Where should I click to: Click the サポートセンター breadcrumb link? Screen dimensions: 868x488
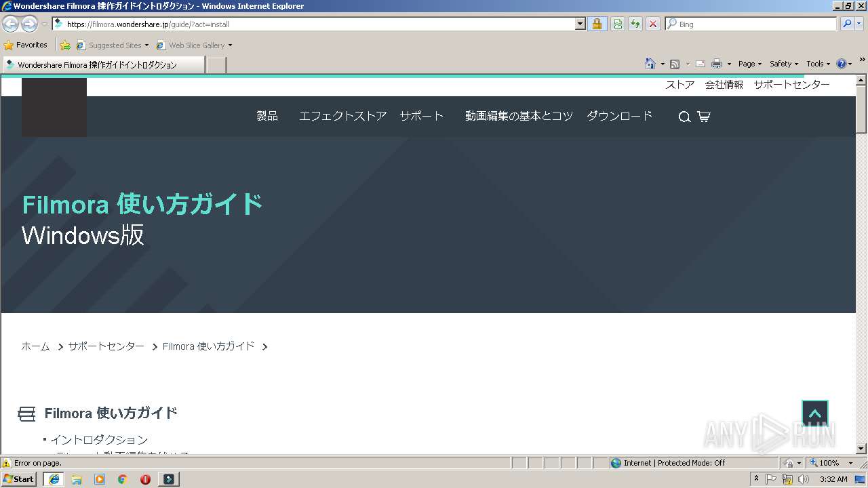106,346
